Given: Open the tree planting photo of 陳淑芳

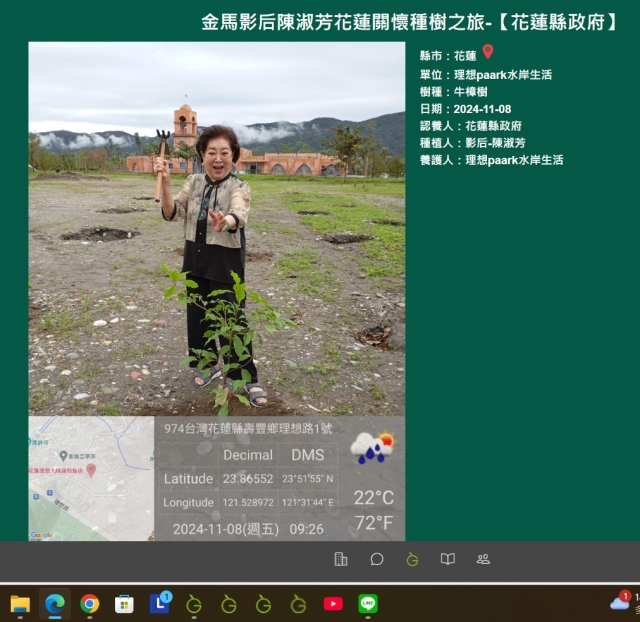Looking at the screenshot, I should 217,229.
